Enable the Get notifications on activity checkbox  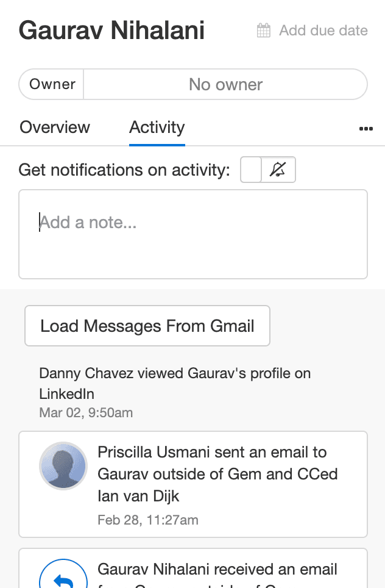250,170
